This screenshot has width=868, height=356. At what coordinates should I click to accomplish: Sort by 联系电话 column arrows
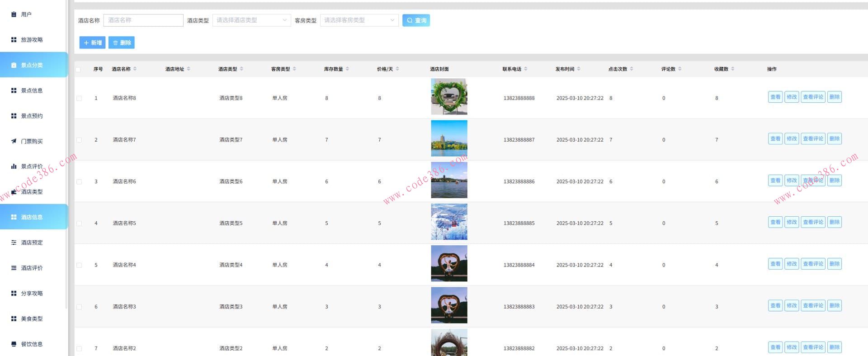click(x=526, y=69)
